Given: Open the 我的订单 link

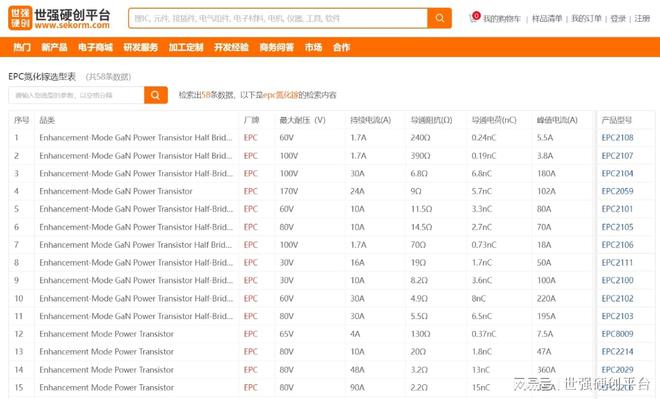Looking at the screenshot, I should coord(586,19).
